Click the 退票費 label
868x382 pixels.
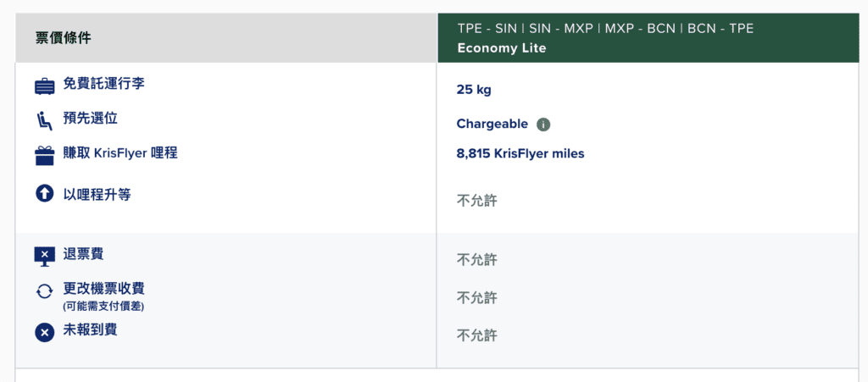click(x=83, y=254)
